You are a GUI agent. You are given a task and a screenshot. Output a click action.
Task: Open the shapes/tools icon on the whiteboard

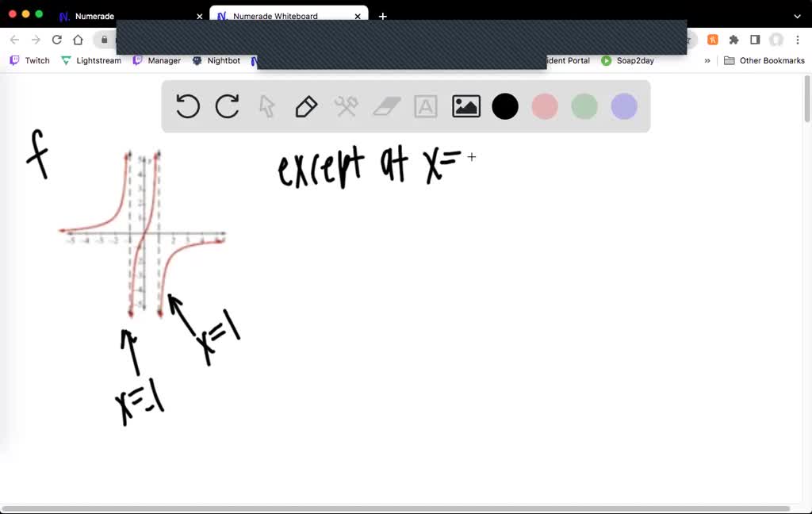pos(346,105)
